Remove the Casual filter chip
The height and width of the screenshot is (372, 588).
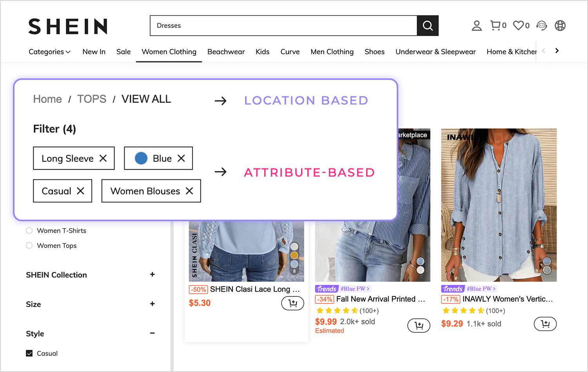80,191
